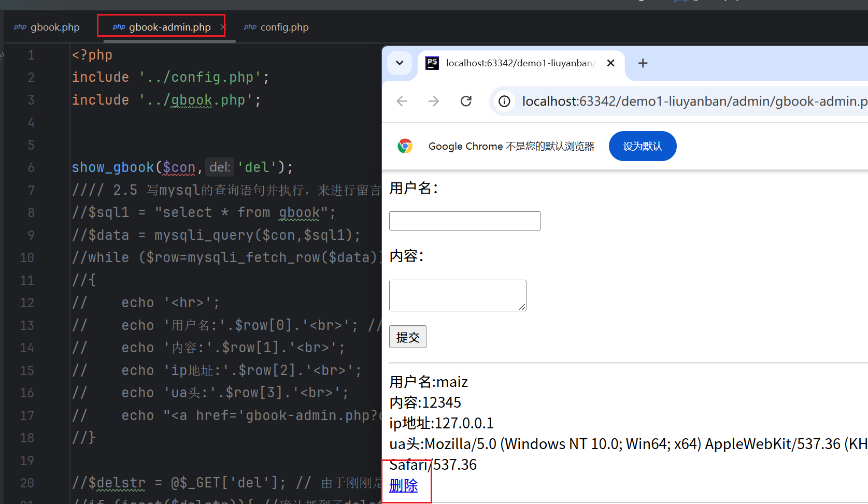Open a new Chrome tab with plus icon
Screen dimensions: 868x504
[x=643, y=63]
